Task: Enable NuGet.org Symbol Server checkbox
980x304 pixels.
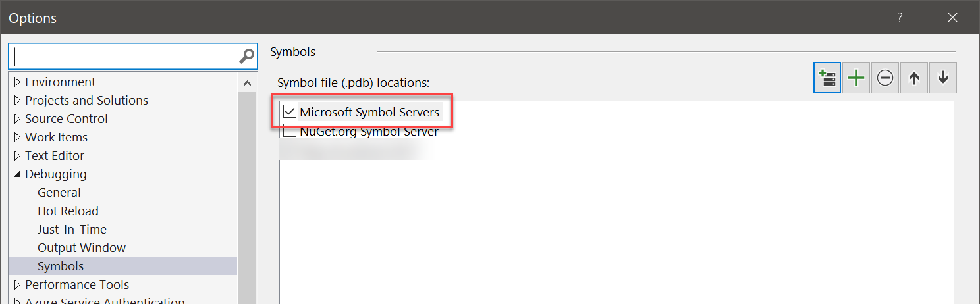Action: tap(289, 131)
